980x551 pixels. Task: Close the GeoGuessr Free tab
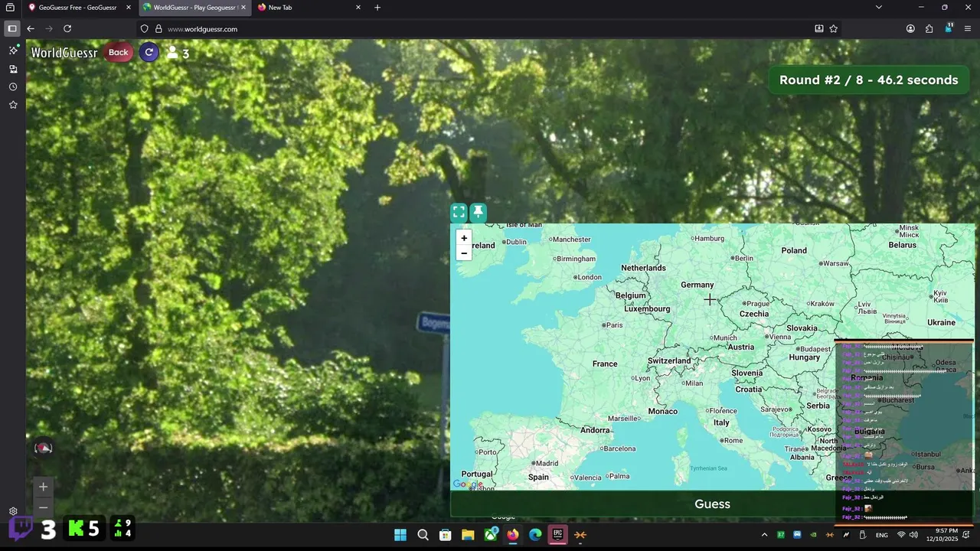tap(129, 8)
